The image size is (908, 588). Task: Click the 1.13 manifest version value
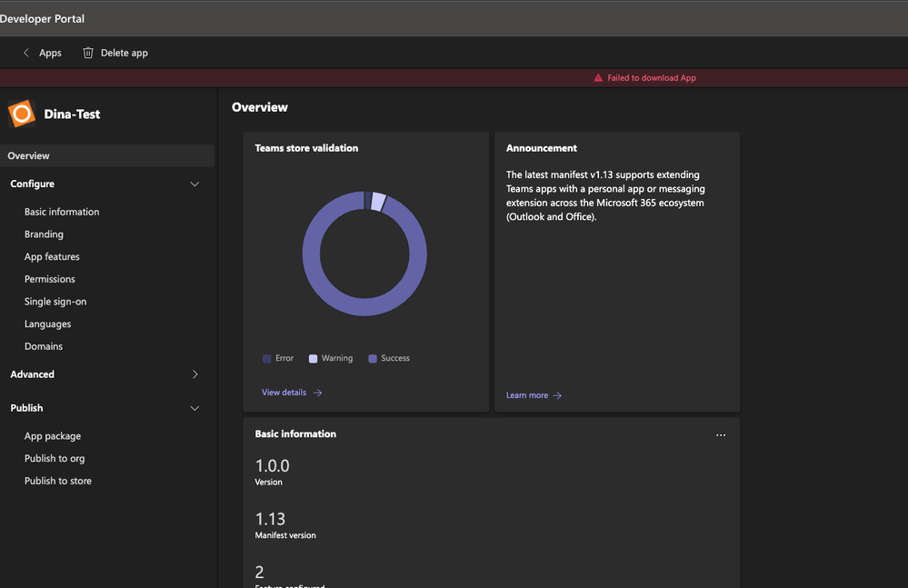pyautogui.click(x=271, y=519)
